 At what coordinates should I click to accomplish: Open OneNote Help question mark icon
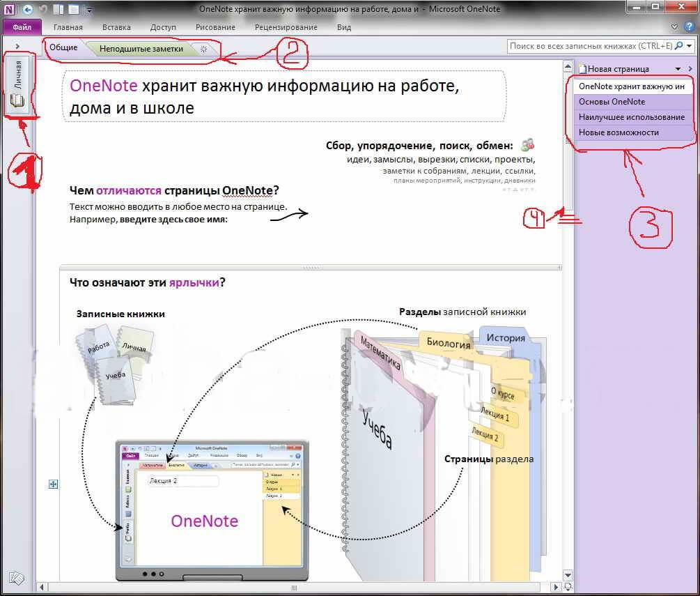click(x=687, y=27)
